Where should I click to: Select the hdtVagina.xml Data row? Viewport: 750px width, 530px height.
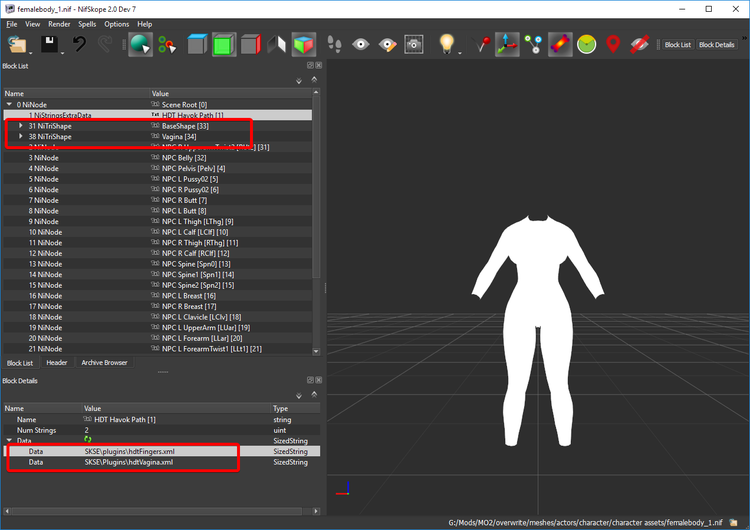163,462
